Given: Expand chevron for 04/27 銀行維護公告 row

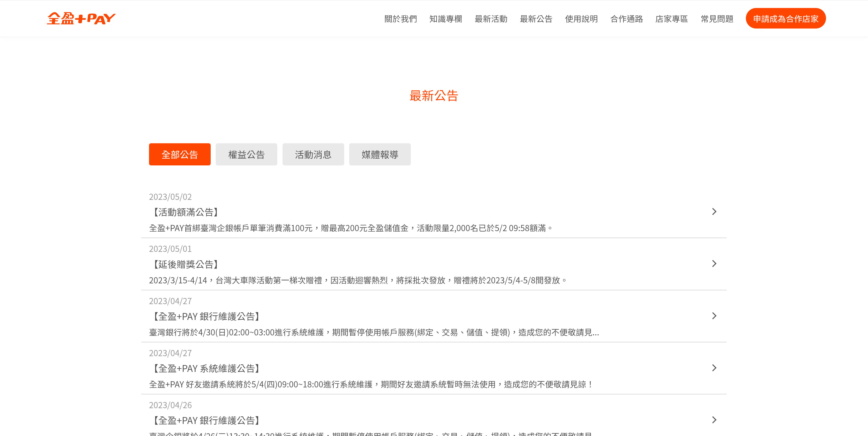Looking at the screenshot, I should (714, 316).
